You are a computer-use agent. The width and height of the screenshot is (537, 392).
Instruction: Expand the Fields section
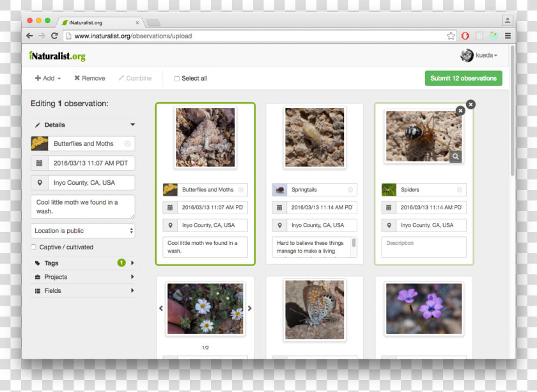[x=83, y=290]
